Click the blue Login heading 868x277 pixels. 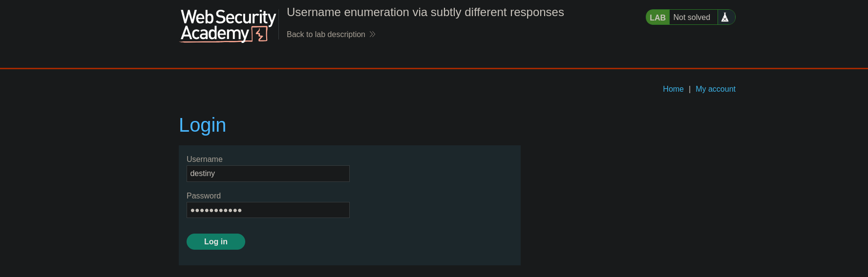(x=202, y=125)
